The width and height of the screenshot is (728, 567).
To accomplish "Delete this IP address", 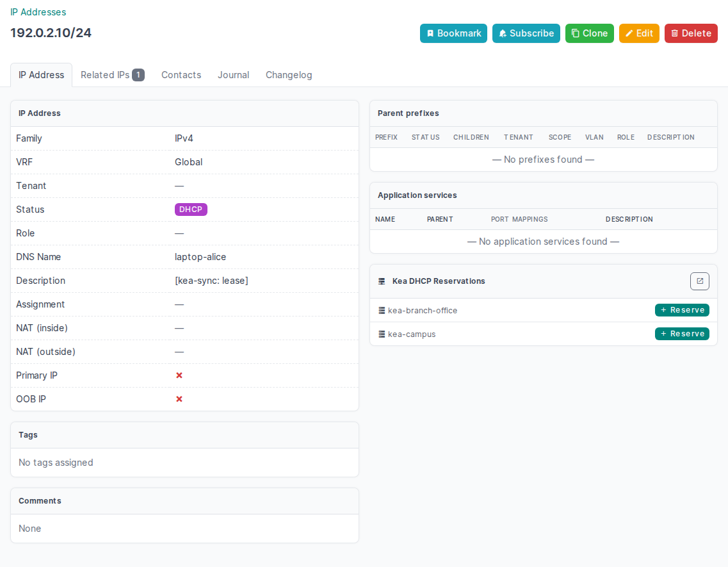I will click(x=691, y=33).
